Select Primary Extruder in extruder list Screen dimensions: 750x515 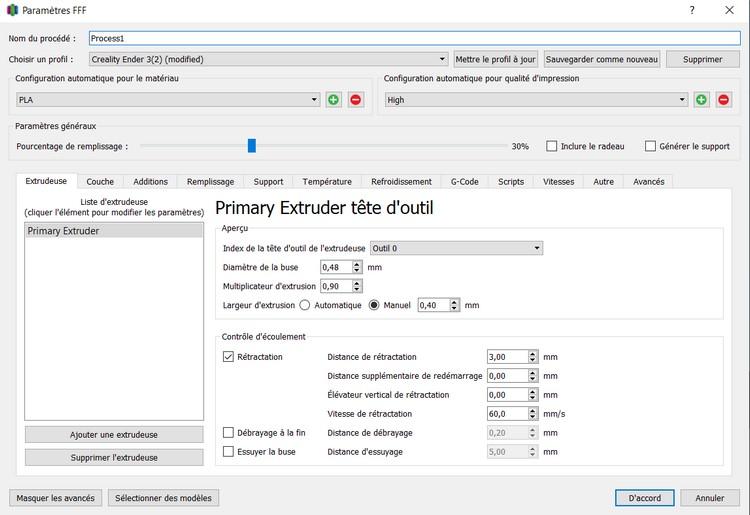[114, 230]
